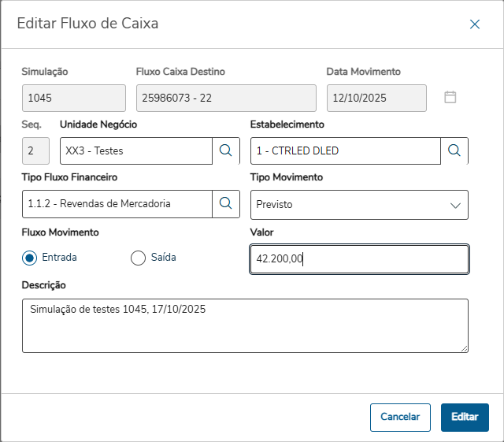Click the Unidade Negócio text field

point(135,150)
